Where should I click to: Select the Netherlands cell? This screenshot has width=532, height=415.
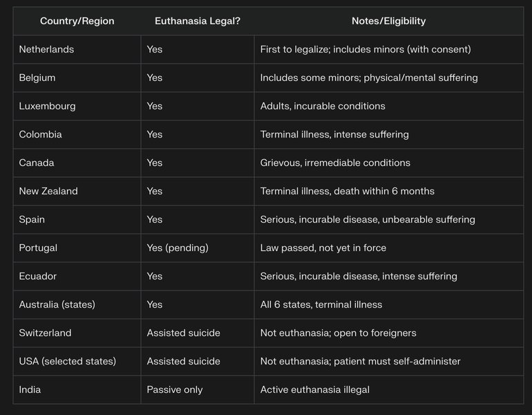click(46, 49)
